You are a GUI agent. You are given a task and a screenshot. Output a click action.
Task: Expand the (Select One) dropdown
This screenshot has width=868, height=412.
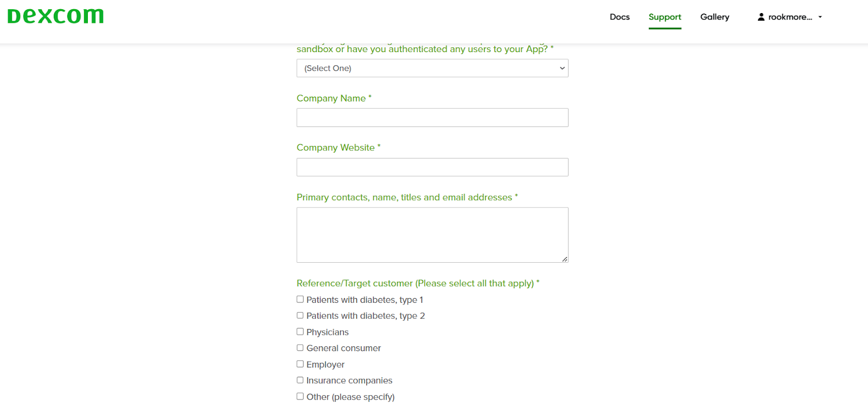pyautogui.click(x=432, y=68)
